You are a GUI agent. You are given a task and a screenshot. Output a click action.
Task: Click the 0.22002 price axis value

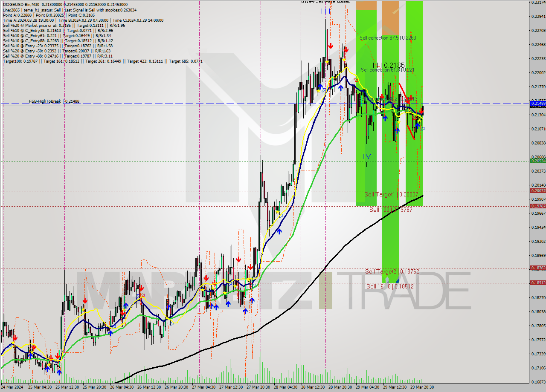[x=538, y=72]
